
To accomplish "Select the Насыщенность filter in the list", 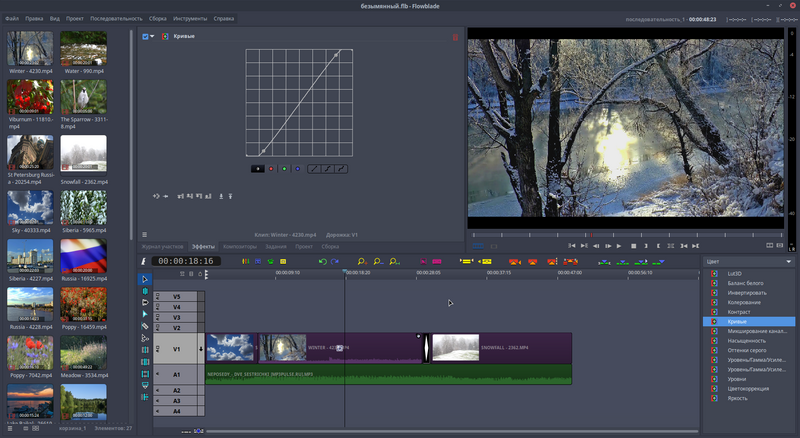I will point(745,340).
